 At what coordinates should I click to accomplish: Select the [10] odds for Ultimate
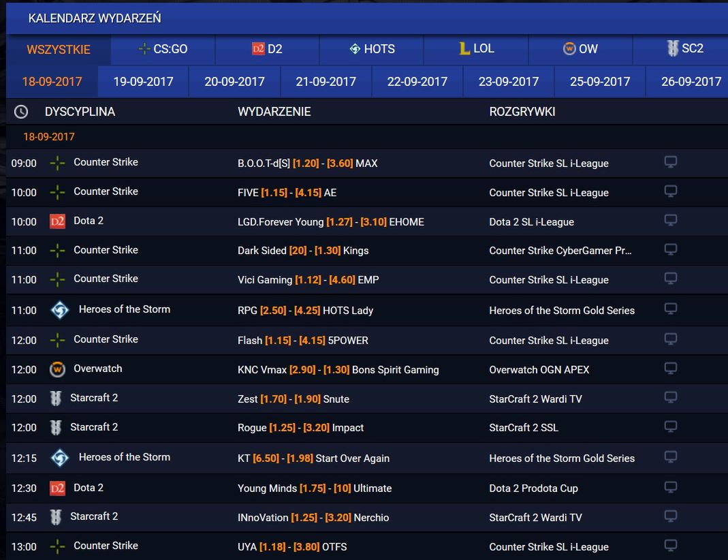[x=342, y=488]
